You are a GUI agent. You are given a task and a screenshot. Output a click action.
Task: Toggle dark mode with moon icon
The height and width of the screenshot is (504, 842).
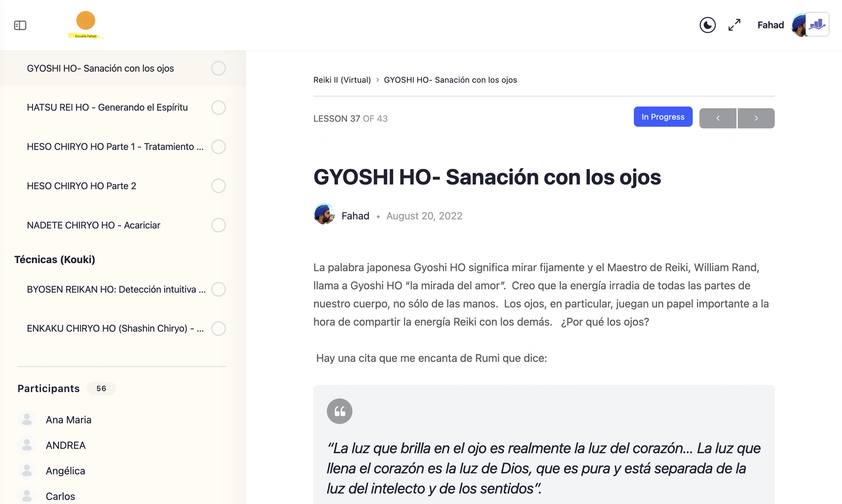(708, 25)
